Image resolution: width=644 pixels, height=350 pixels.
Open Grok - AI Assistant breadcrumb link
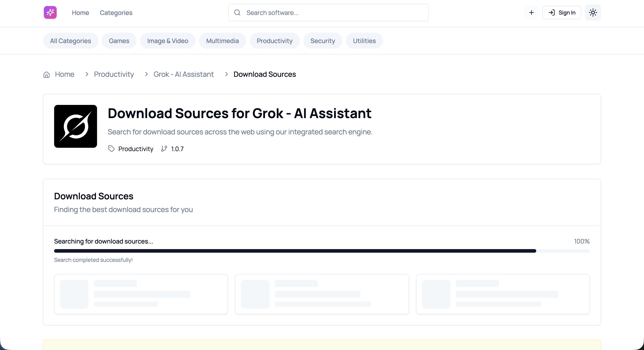tap(184, 74)
